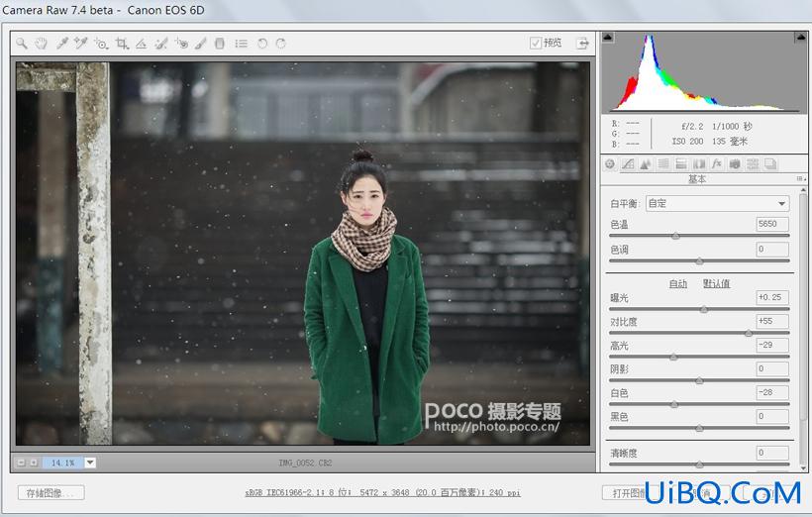This screenshot has height=517, width=812.
Task: Click the 清晰度 value field
Action: point(772,453)
